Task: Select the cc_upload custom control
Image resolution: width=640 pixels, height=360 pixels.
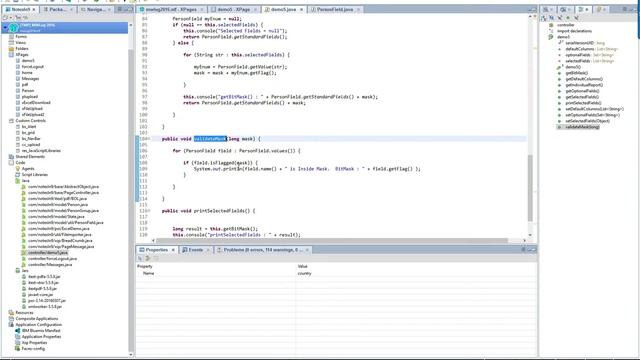Action: tap(31, 144)
